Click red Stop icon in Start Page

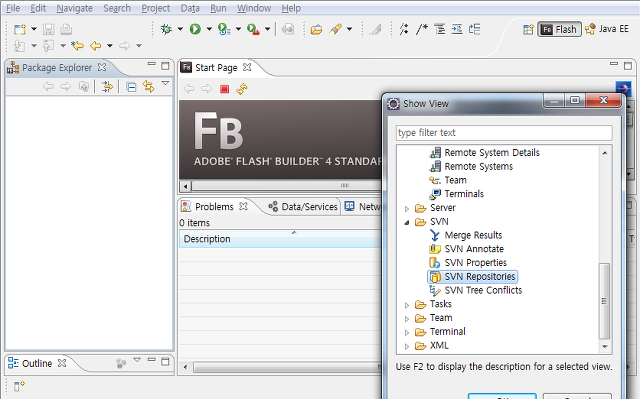pyautogui.click(x=224, y=89)
